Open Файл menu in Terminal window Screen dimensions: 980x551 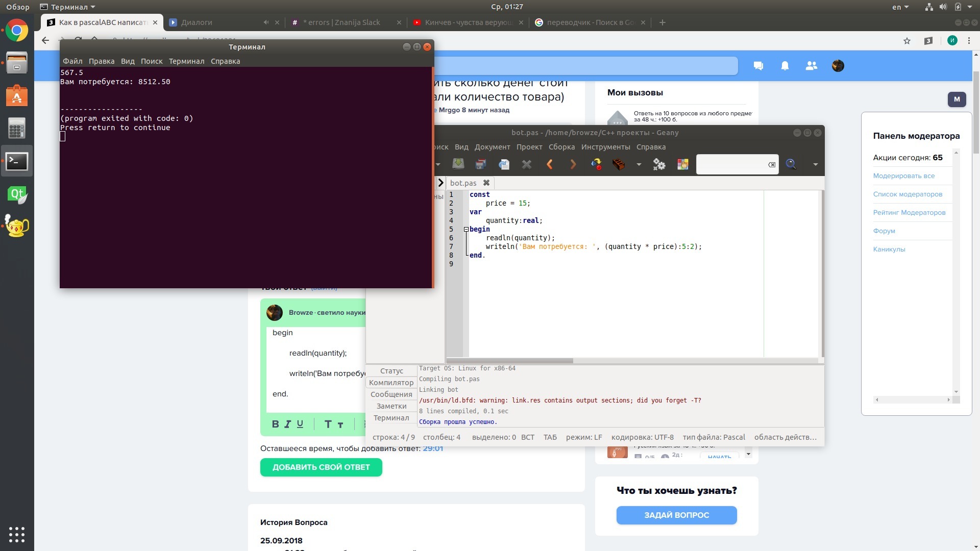(72, 61)
